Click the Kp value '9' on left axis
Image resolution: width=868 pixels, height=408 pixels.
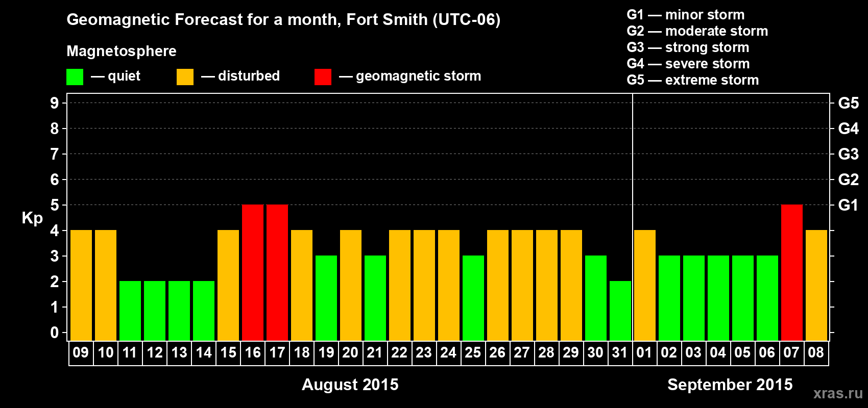click(55, 103)
